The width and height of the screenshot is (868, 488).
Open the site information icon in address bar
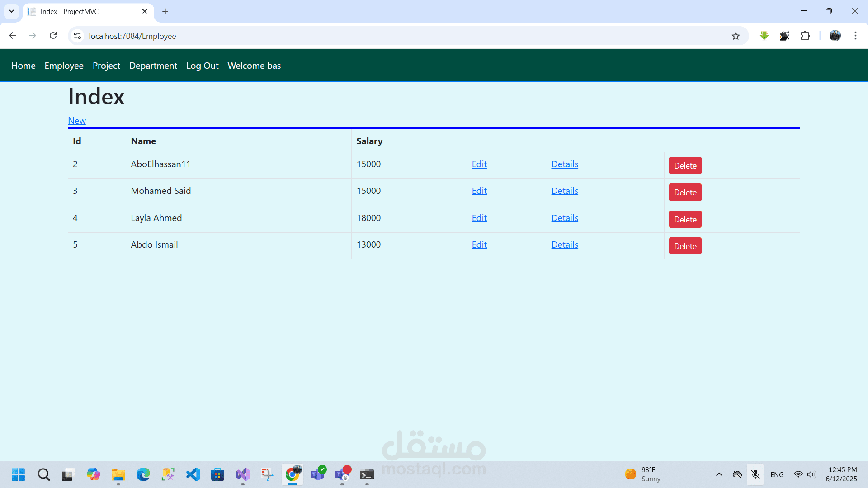pyautogui.click(x=77, y=36)
